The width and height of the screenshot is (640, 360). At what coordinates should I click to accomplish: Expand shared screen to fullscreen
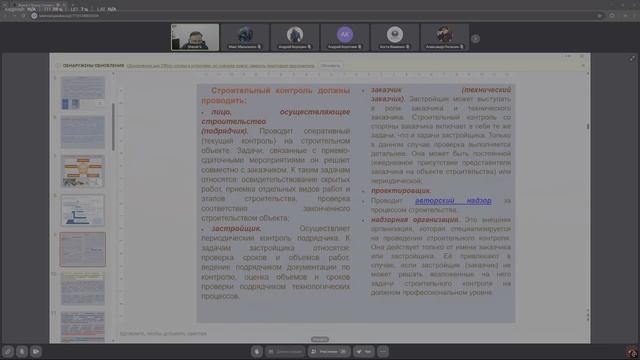click(632, 59)
